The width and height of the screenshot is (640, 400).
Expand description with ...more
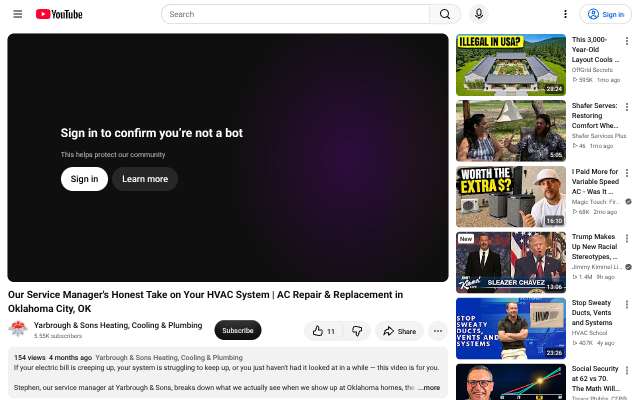click(429, 387)
